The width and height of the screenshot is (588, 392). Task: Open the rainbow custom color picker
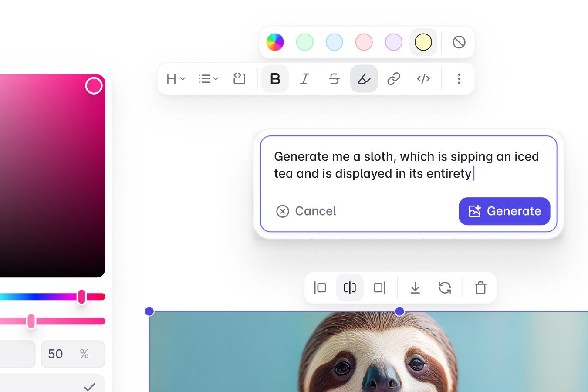coord(275,42)
